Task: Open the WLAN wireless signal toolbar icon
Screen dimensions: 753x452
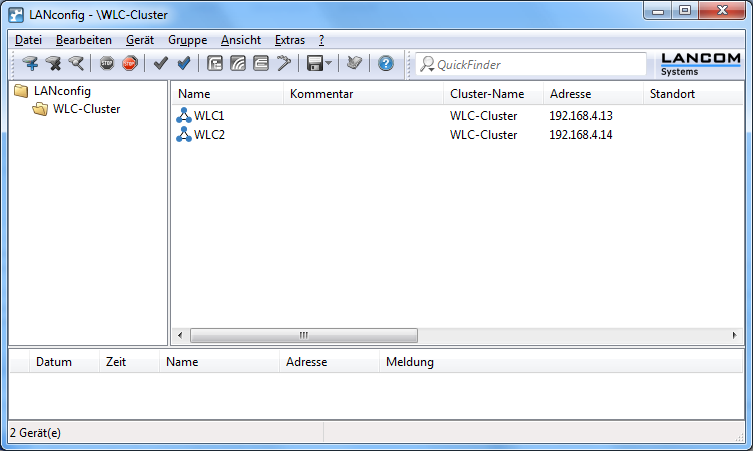Action: click(x=237, y=64)
